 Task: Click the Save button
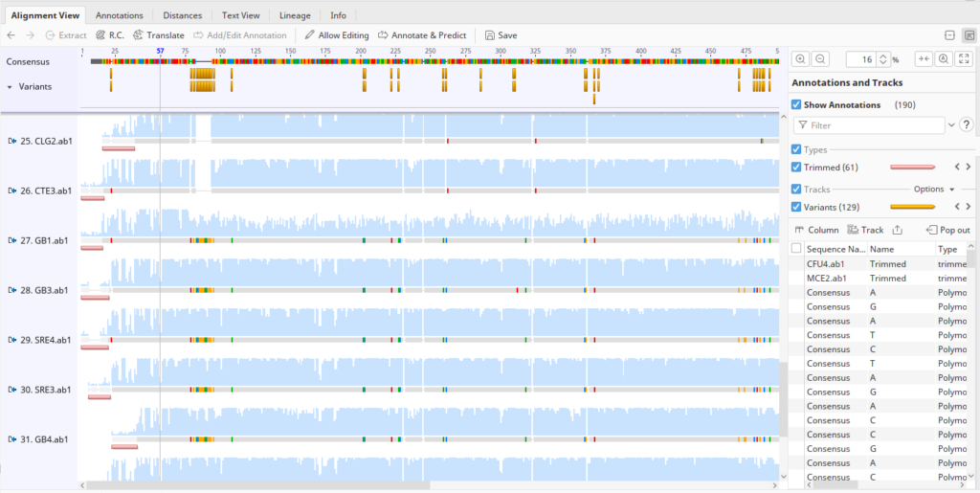click(x=501, y=35)
